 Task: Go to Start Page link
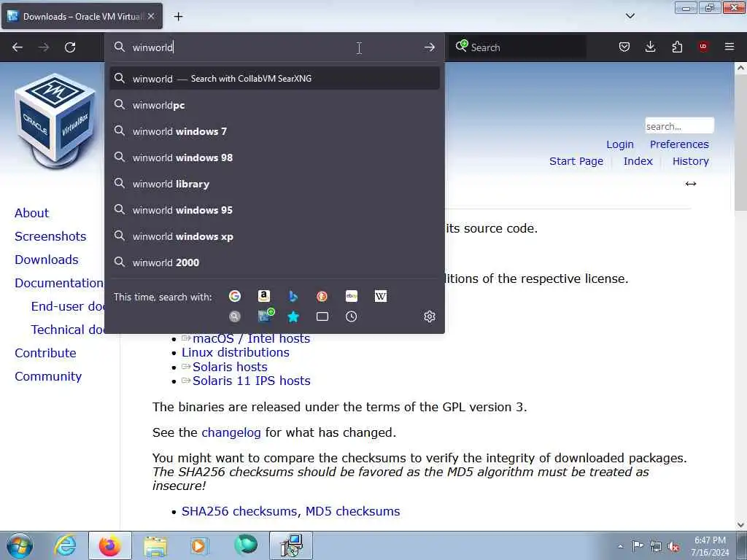pyautogui.click(x=576, y=161)
